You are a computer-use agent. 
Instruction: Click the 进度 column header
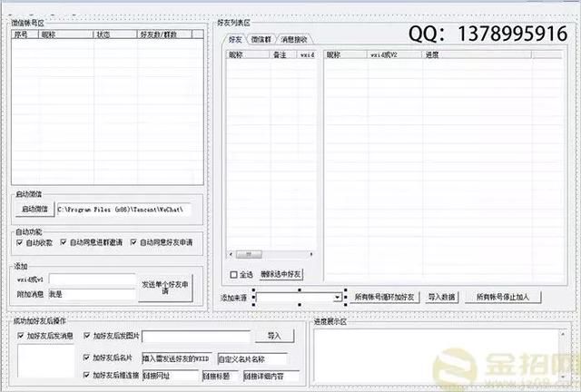[477, 54]
